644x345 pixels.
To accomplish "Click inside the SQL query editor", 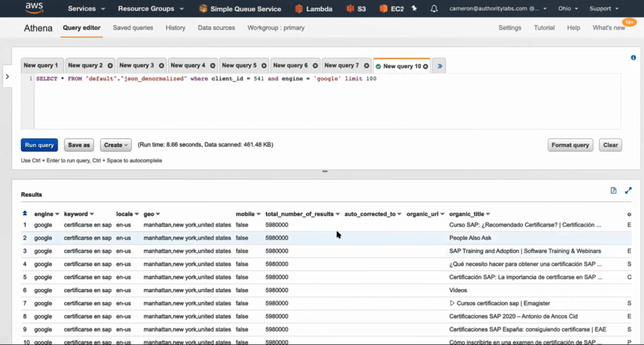I will (327, 101).
